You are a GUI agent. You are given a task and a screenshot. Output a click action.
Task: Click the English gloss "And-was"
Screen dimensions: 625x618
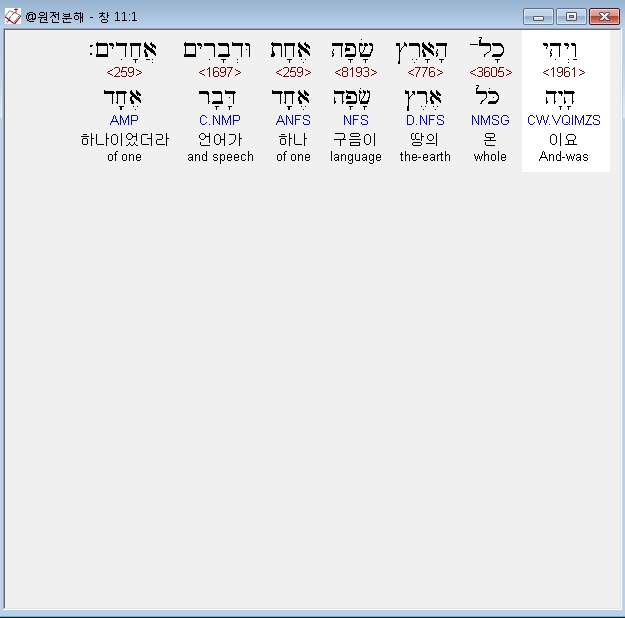[564, 157]
